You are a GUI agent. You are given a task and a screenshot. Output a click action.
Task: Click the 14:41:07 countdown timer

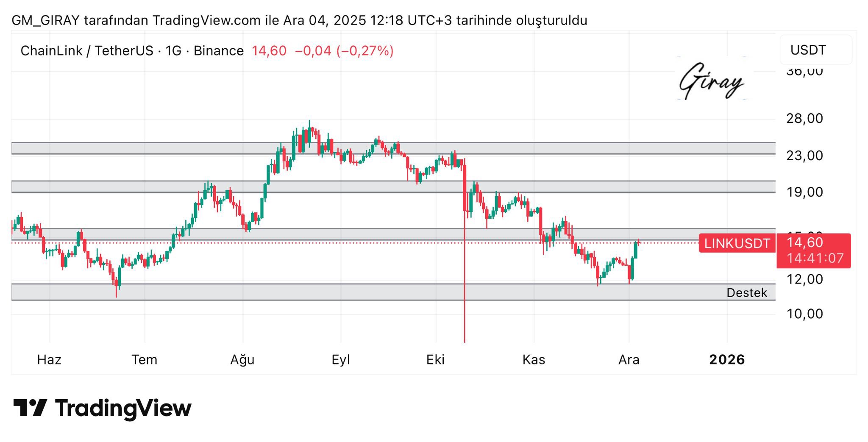(x=815, y=258)
